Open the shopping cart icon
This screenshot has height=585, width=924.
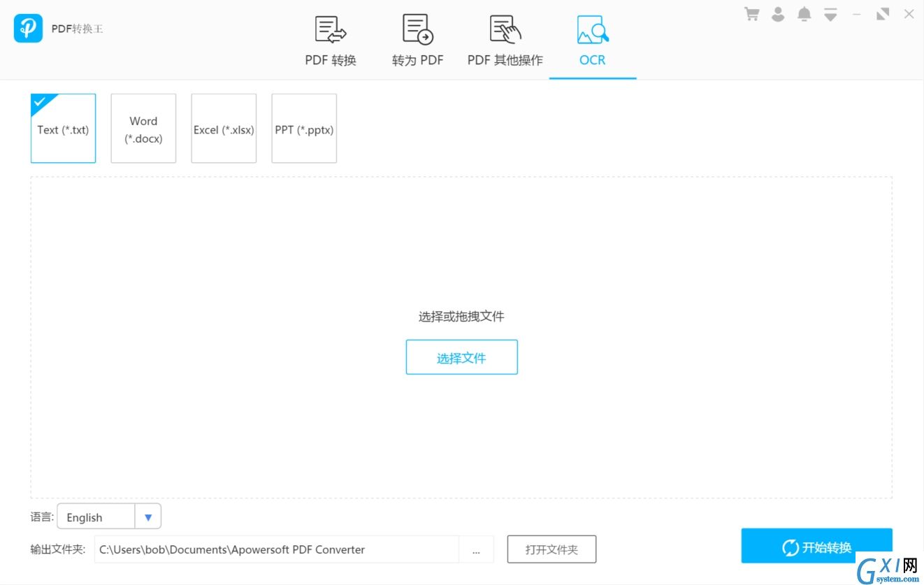click(752, 14)
